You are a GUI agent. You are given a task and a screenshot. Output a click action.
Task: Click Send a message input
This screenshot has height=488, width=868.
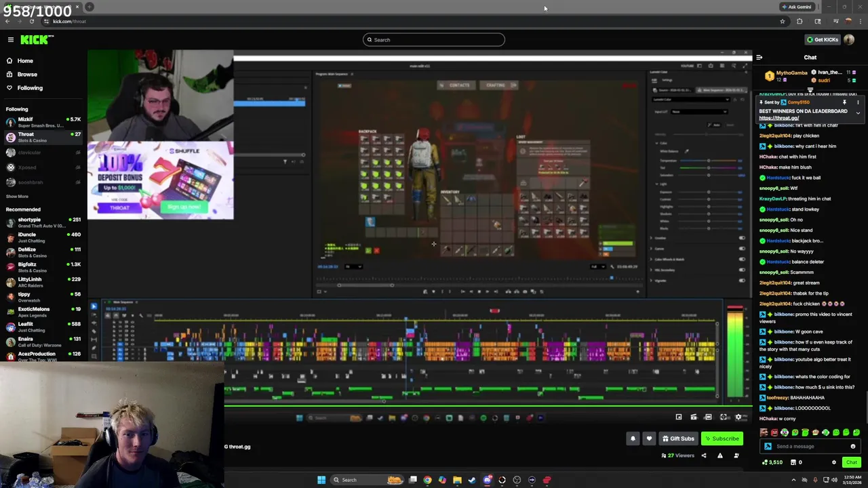810,447
